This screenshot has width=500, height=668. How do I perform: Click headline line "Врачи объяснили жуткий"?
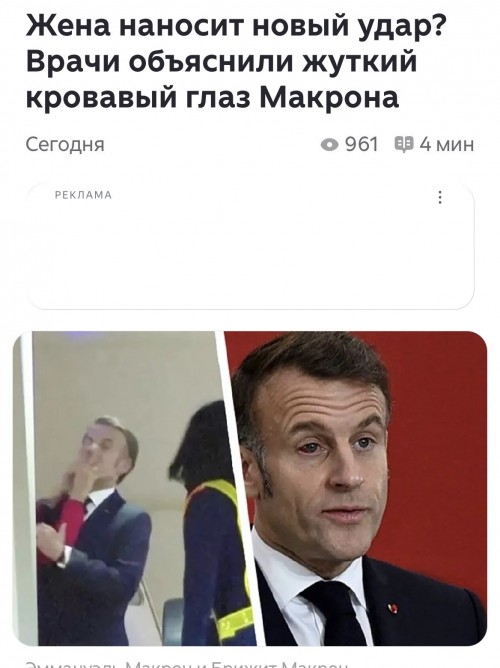pos(221,62)
